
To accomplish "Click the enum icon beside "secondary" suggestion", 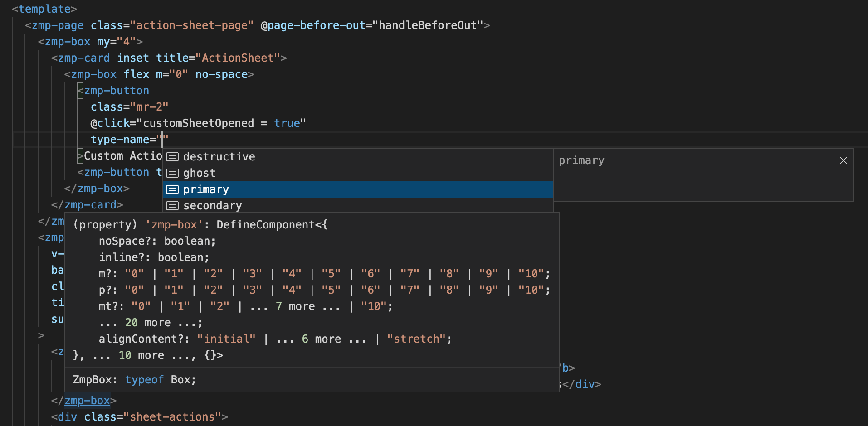I will [173, 205].
